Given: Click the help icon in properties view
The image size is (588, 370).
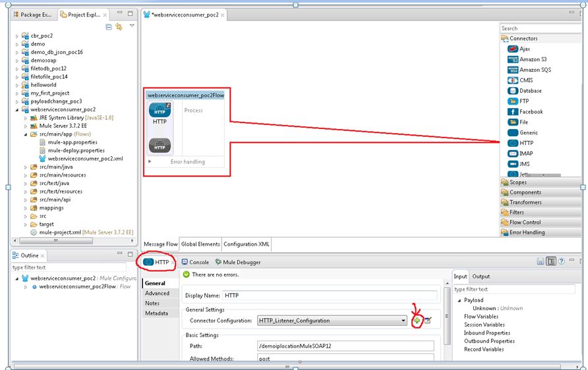Looking at the screenshot, I should pyautogui.click(x=562, y=261).
